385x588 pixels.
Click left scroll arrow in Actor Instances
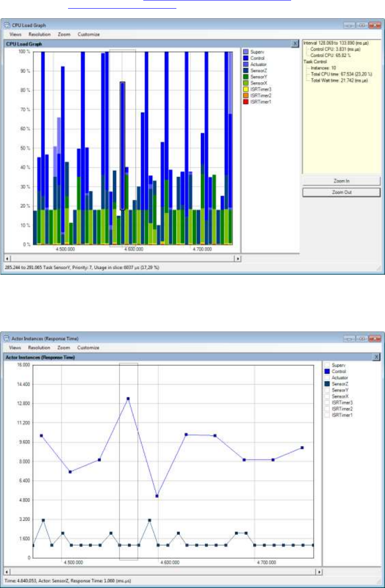point(7,572)
